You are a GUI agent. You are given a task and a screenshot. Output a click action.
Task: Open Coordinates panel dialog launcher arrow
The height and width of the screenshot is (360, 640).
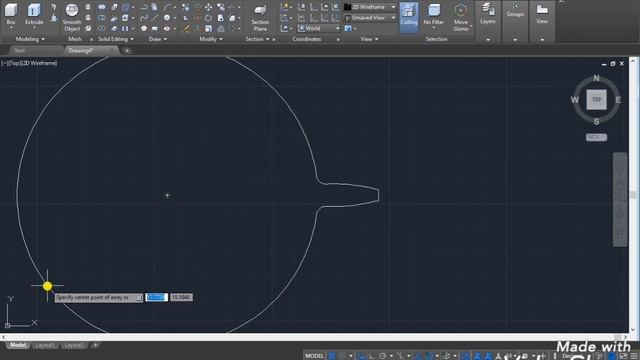tap(338, 40)
